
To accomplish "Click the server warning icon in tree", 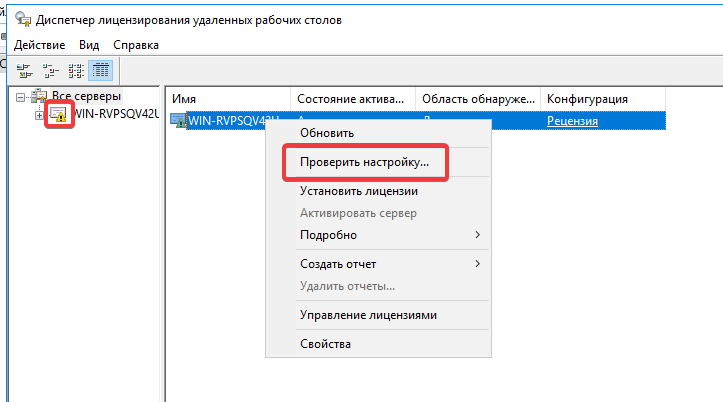I will point(58,115).
